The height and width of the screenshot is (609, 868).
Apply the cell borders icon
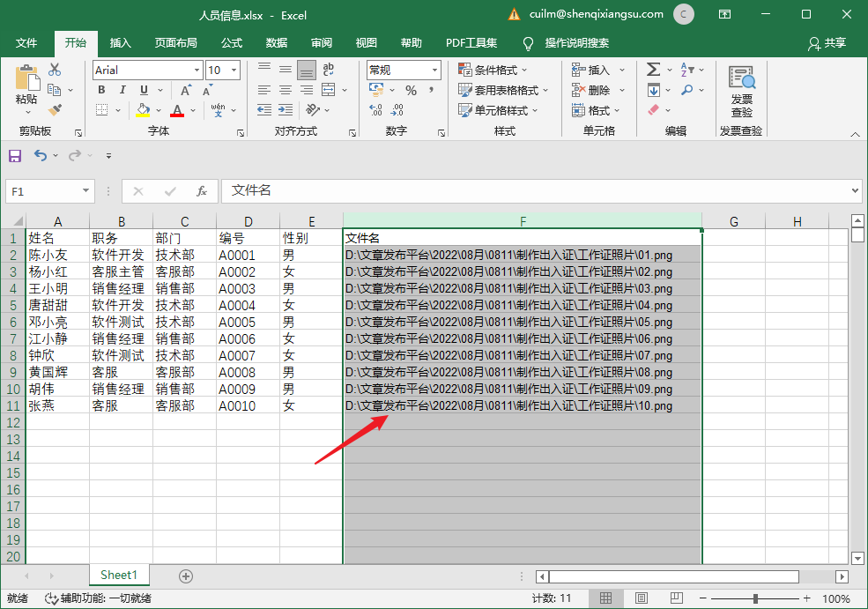tap(102, 109)
